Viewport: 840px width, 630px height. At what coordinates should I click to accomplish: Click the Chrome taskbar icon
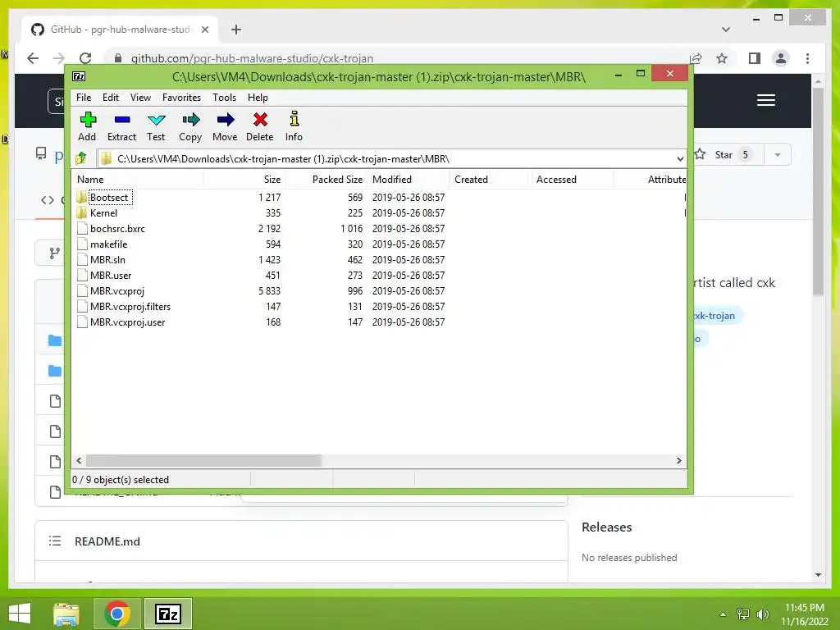[x=117, y=614]
